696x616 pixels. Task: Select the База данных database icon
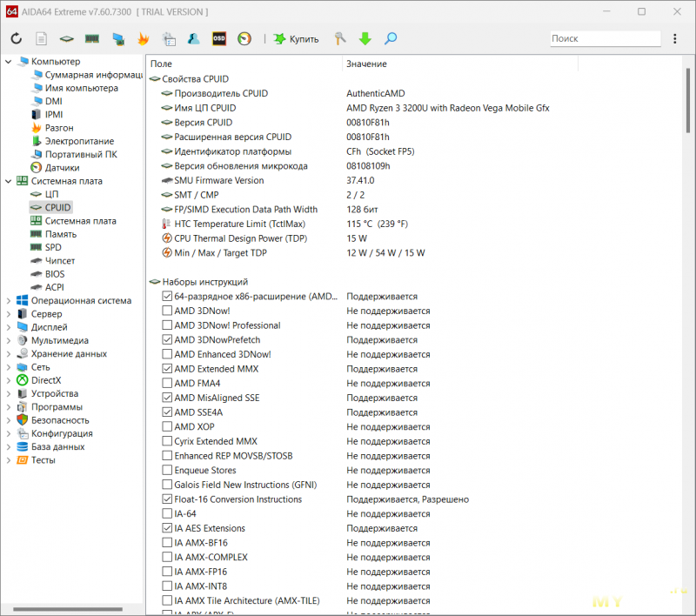pyautogui.click(x=23, y=446)
